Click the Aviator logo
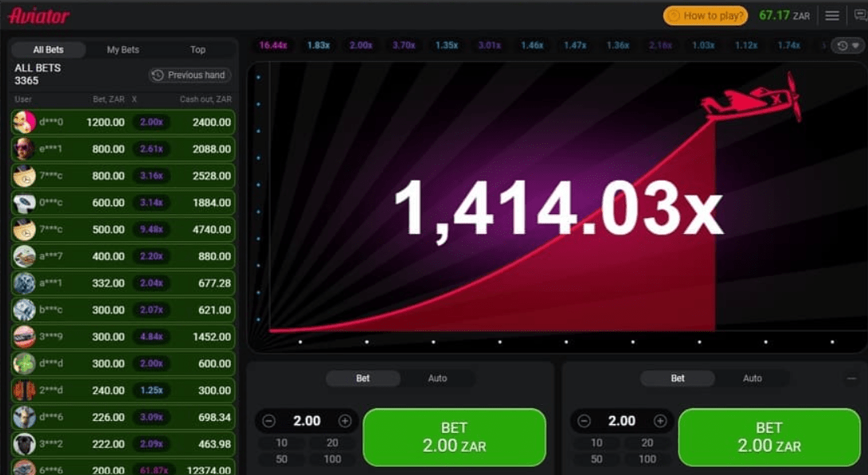This screenshot has height=475, width=868. click(x=39, y=16)
